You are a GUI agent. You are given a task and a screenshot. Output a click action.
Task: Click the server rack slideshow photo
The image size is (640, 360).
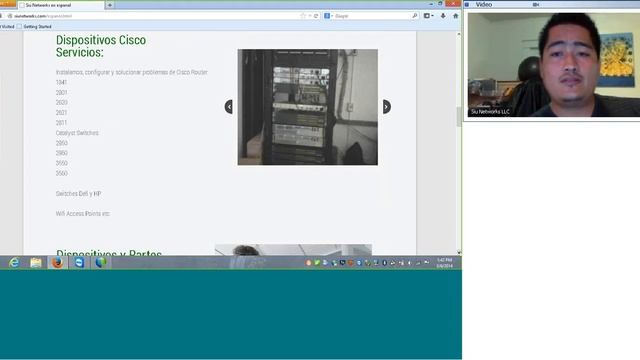[308, 107]
